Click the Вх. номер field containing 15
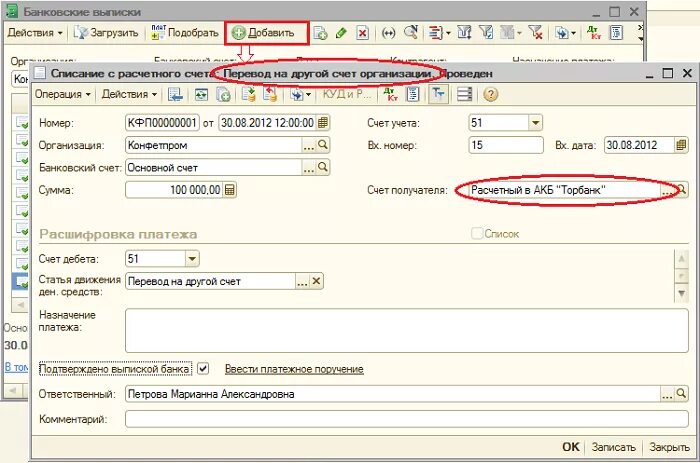Image resolution: width=700 pixels, height=463 pixels. (x=506, y=145)
